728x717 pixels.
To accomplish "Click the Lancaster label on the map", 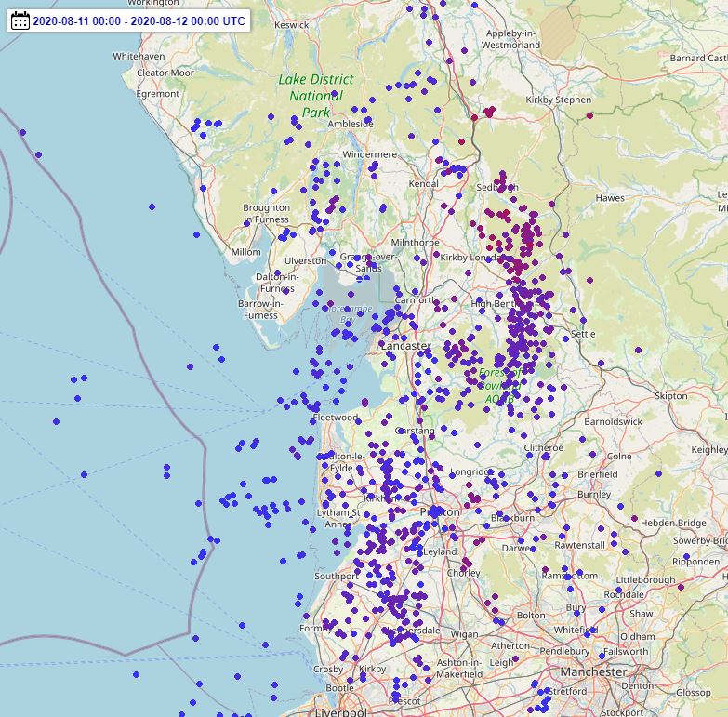I will click(406, 346).
